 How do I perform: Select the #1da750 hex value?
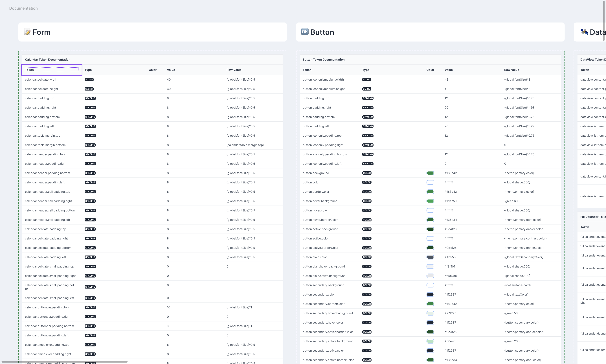tap(450, 201)
